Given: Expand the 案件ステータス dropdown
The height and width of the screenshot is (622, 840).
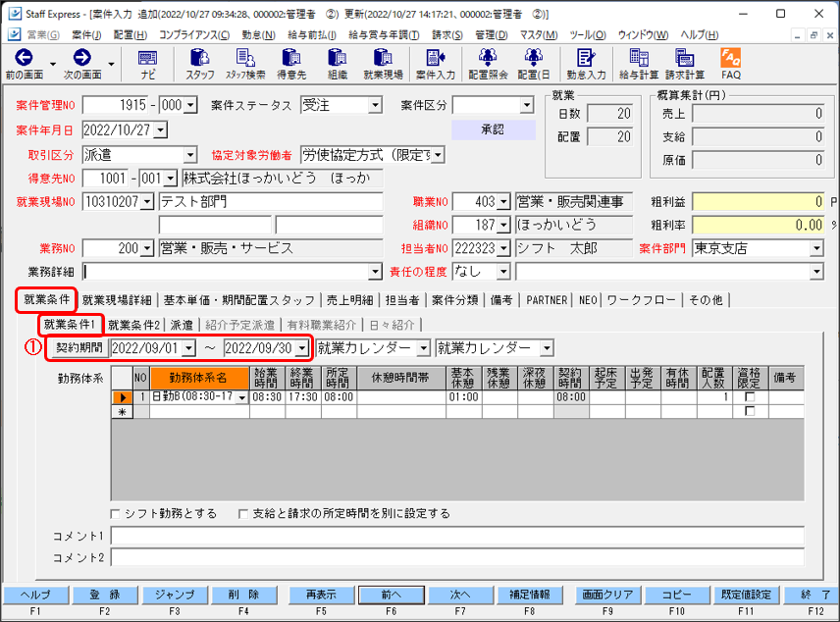Looking at the screenshot, I should tap(375, 105).
